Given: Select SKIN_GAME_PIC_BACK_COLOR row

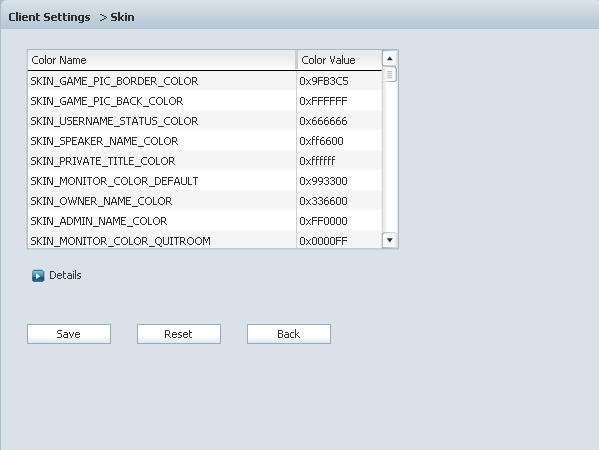Looking at the screenshot, I should pos(205,101).
